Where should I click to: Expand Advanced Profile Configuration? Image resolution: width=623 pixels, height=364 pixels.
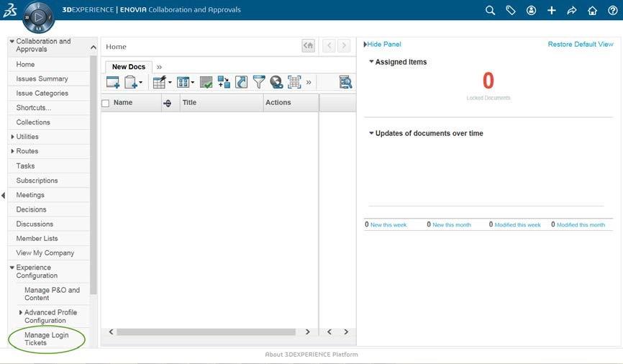pos(21,312)
